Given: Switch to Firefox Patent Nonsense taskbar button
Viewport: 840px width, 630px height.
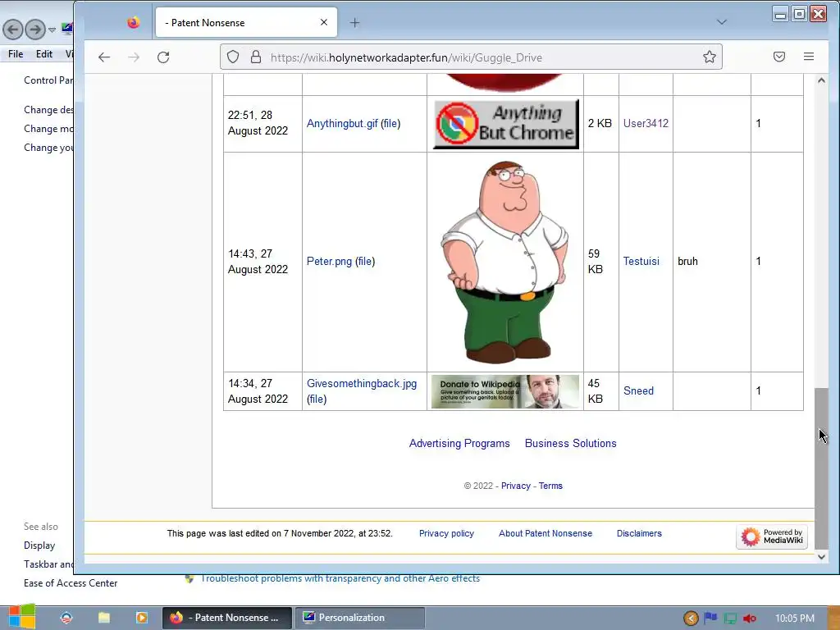Looking at the screenshot, I should click(x=227, y=618).
